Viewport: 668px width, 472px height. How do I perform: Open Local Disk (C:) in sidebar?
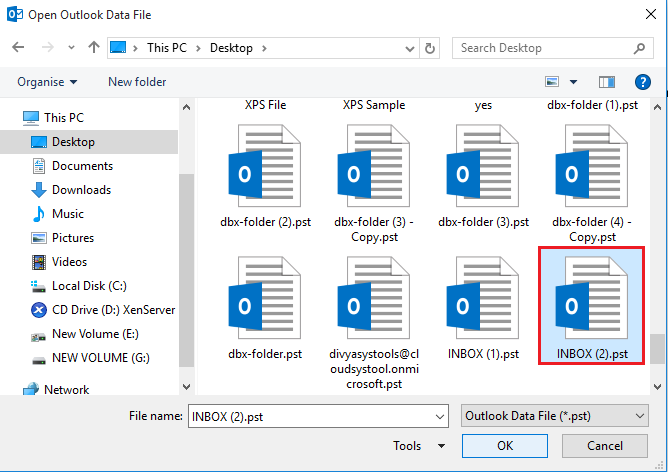pos(89,286)
